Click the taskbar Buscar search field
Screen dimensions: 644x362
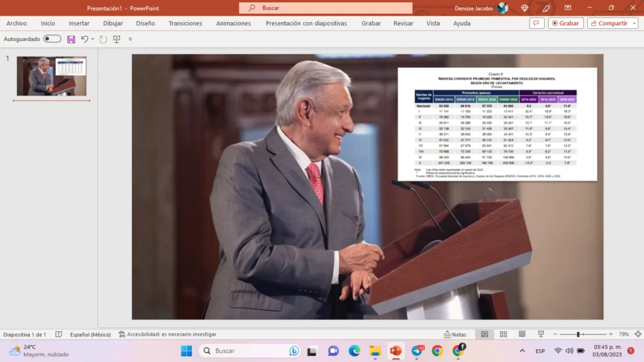(250, 351)
